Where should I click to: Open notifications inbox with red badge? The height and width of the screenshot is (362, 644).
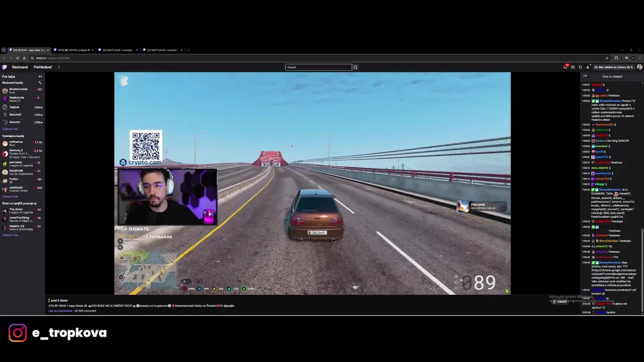tap(566, 67)
